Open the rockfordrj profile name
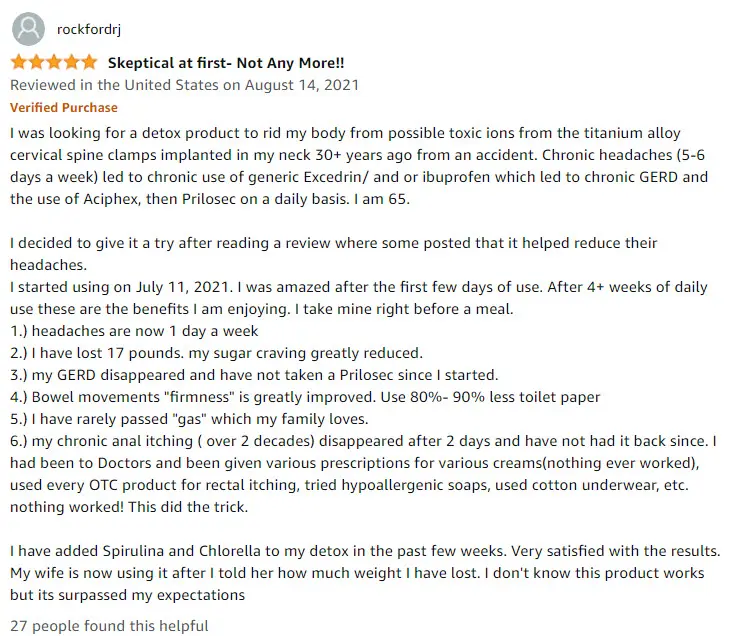 [89, 29]
